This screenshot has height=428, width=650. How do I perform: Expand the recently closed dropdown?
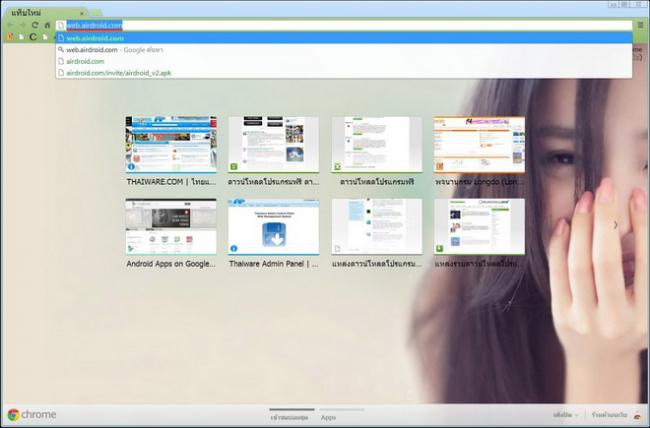565,415
